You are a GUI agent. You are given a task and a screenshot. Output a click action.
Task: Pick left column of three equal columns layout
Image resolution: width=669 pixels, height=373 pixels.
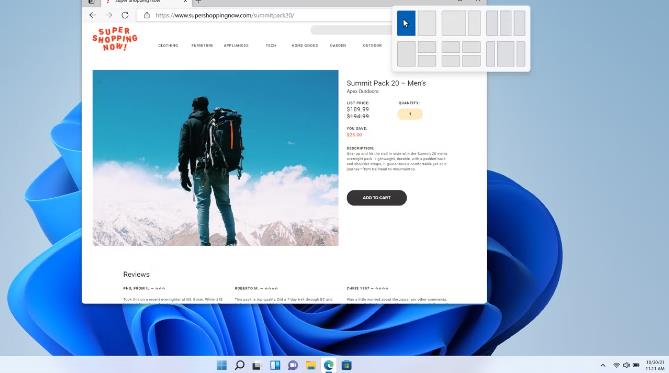coord(492,23)
